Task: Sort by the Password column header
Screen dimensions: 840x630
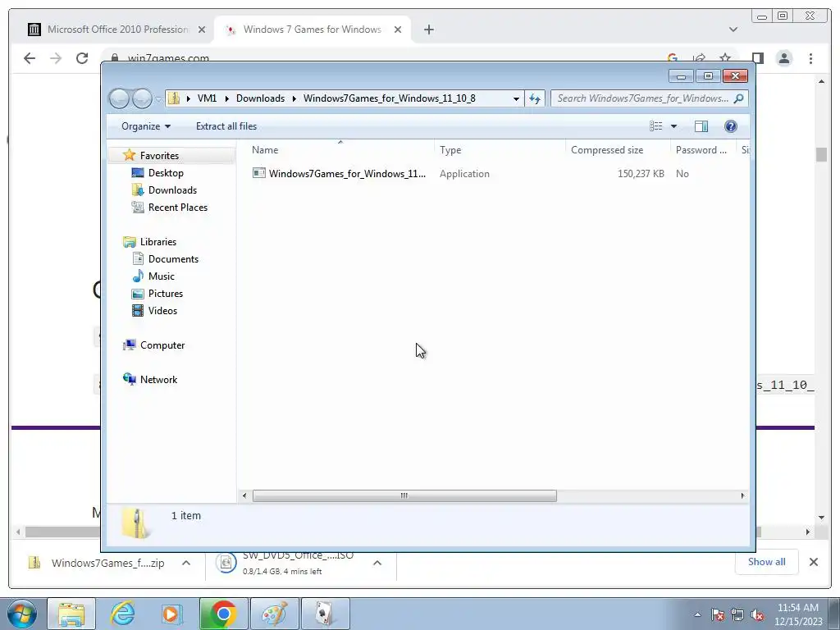Action: pos(703,150)
